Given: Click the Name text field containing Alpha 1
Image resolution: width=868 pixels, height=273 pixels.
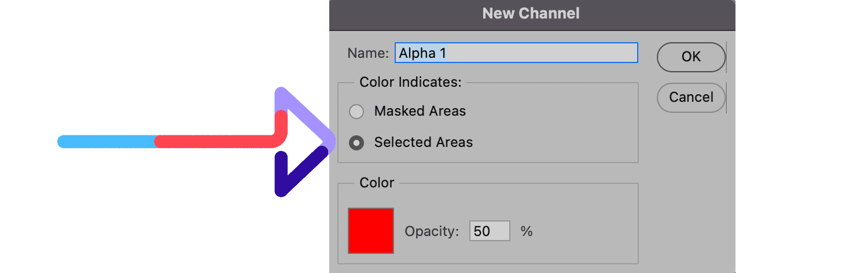Looking at the screenshot, I should point(516,53).
